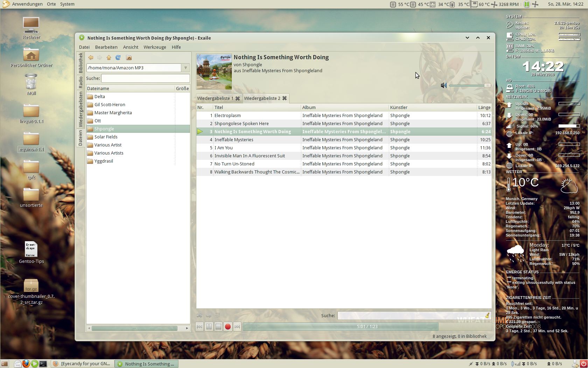Refresh the file browser listing
Viewport: 588px width, 368px height.
[118, 57]
